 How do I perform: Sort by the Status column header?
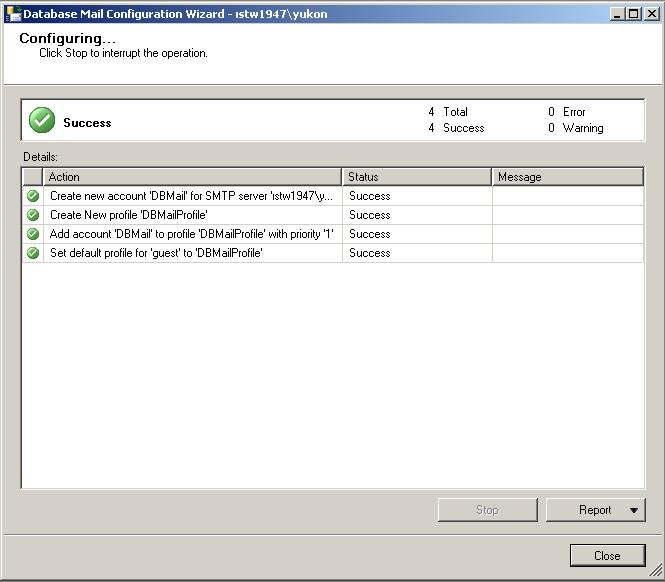pos(417,177)
